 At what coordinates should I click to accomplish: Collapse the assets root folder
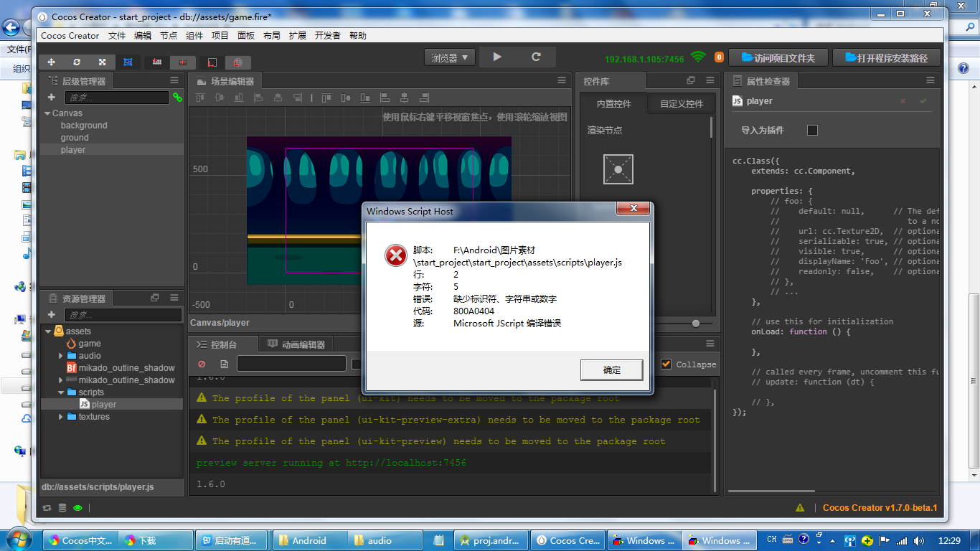coord(49,331)
